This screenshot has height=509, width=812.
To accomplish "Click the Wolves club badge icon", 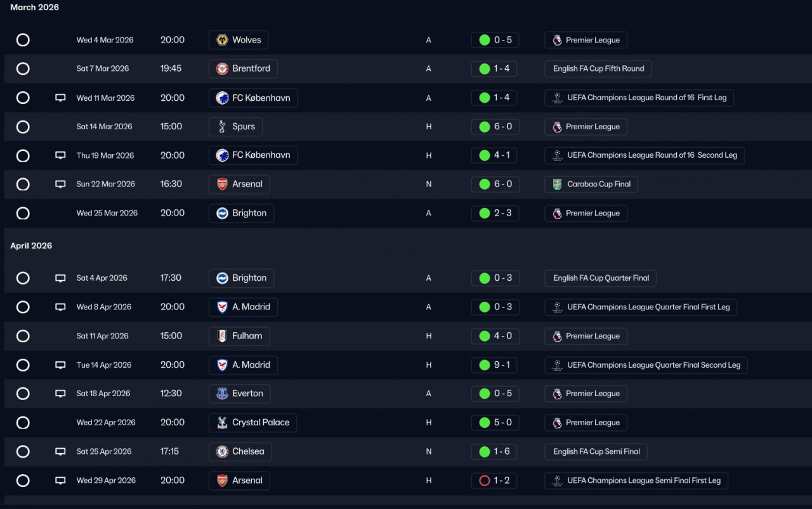I will pyautogui.click(x=222, y=40).
